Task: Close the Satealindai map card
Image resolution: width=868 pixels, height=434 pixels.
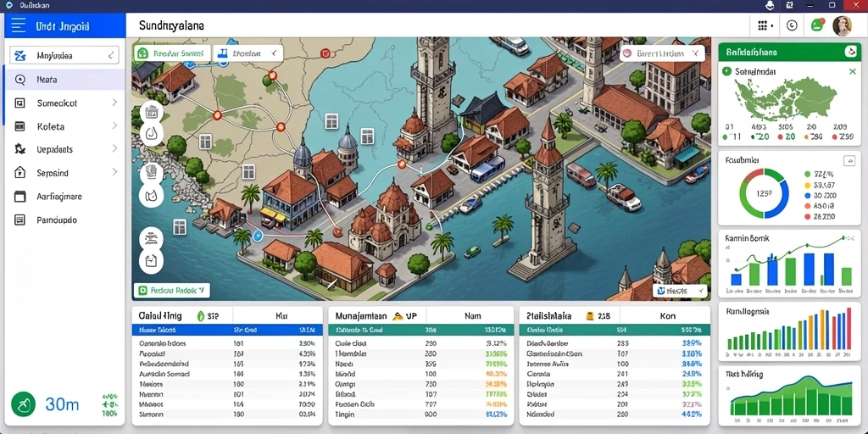Action: click(x=852, y=71)
